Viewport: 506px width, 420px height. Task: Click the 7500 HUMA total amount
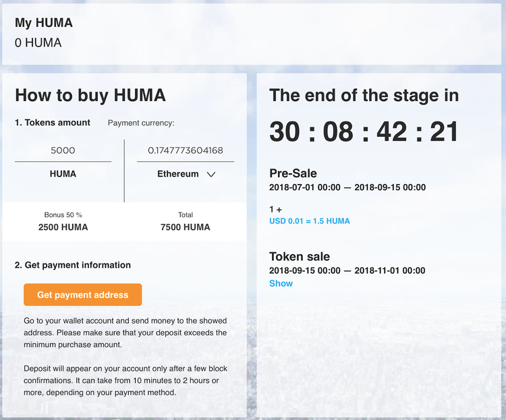pyautogui.click(x=186, y=227)
